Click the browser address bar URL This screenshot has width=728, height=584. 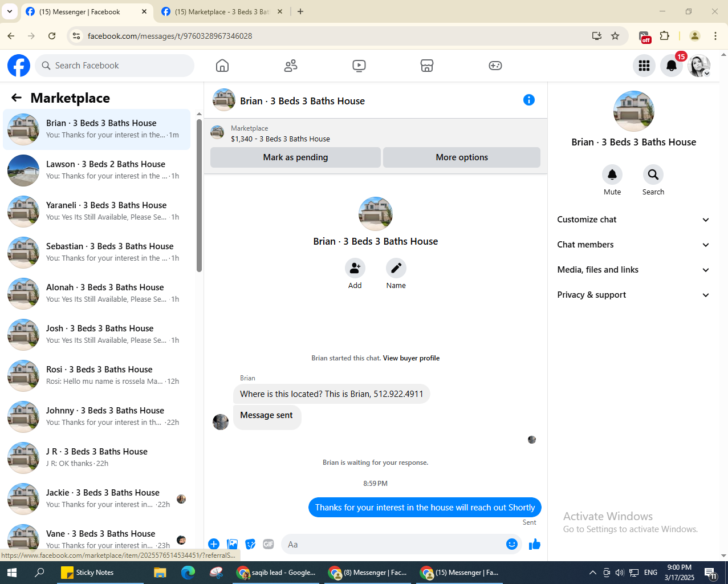(170, 36)
